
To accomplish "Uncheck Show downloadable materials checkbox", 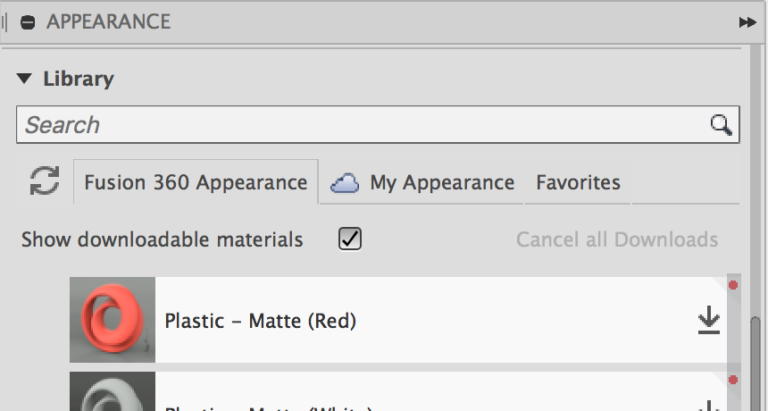I will pos(350,239).
